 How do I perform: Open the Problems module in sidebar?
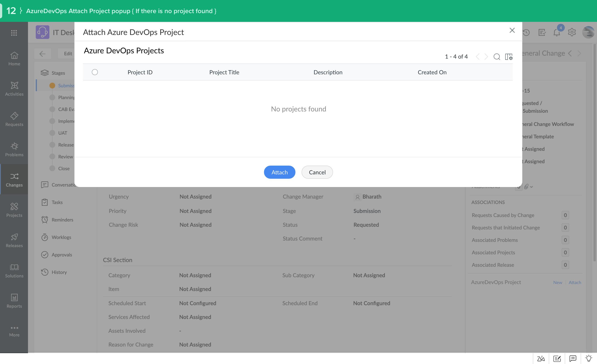14,149
